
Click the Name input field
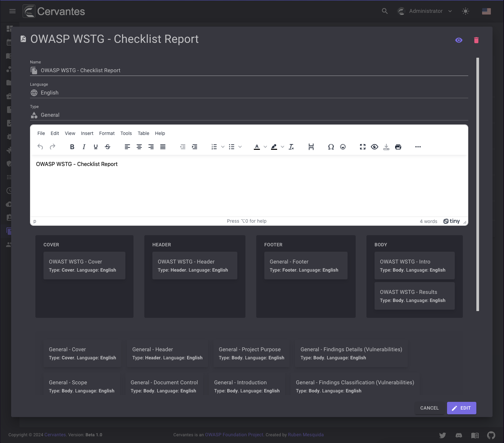pyautogui.click(x=249, y=70)
